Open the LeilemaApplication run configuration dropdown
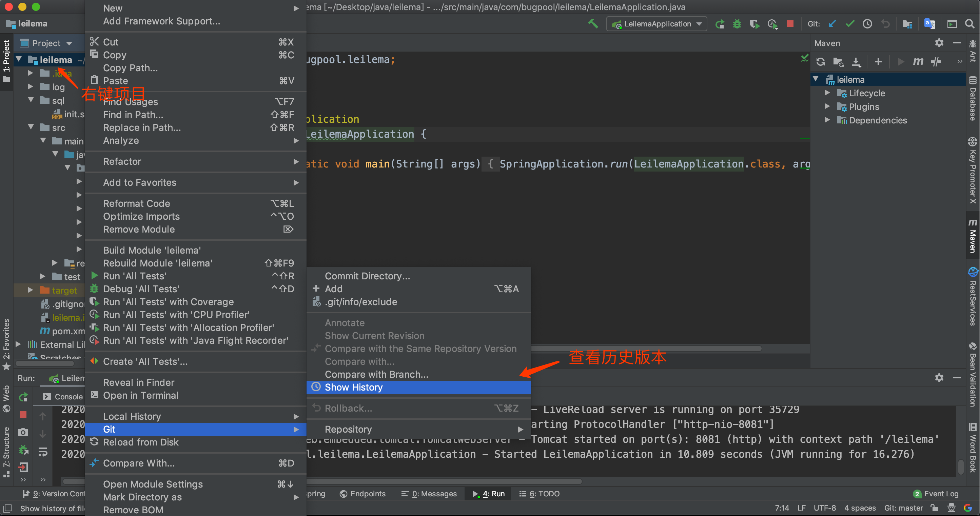 pyautogui.click(x=656, y=24)
